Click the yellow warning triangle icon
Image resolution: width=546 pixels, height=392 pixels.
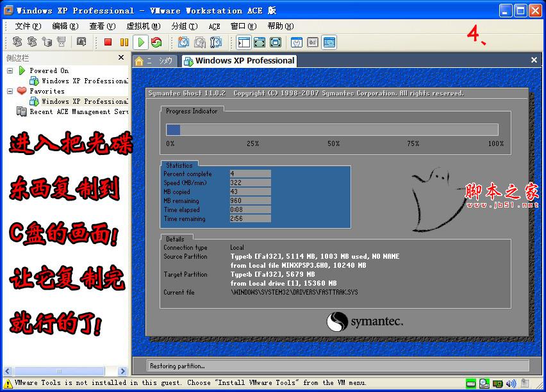(x=8, y=384)
